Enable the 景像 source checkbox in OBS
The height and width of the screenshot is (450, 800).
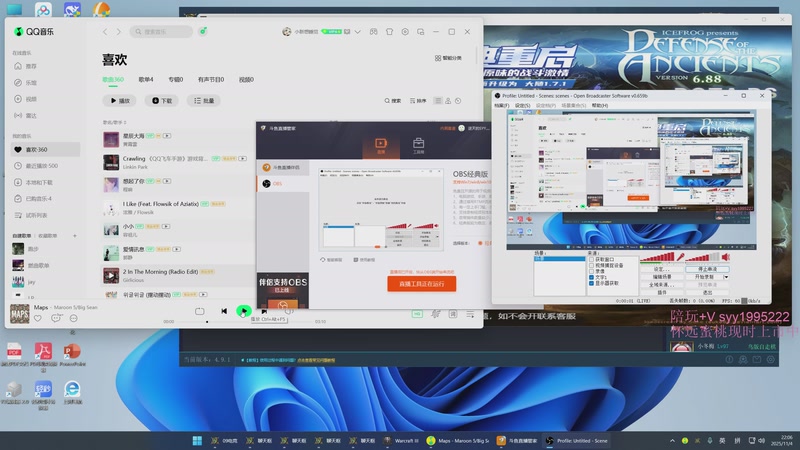tap(592, 271)
